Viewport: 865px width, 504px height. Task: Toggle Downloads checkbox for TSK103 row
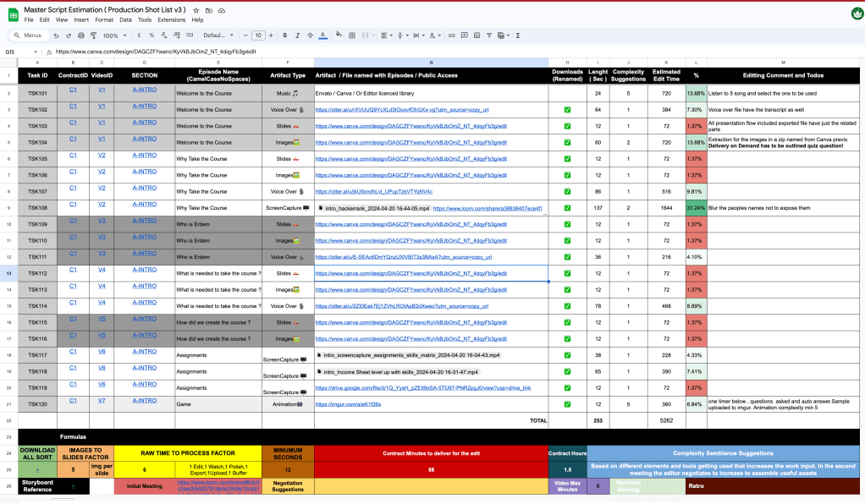[x=567, y=126]
